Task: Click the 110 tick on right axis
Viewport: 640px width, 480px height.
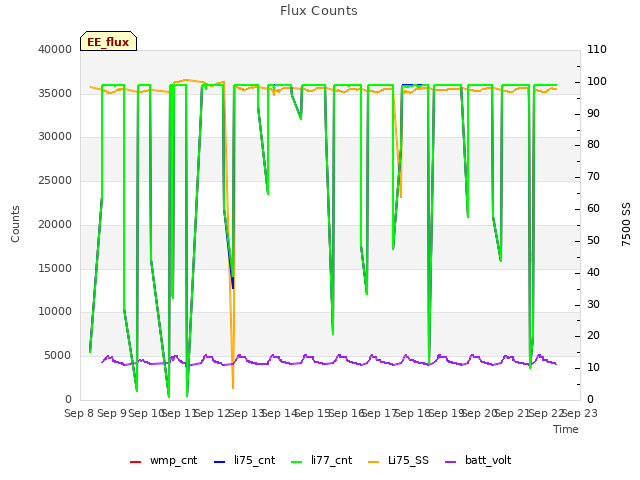Action: click(x=597, y=49)
